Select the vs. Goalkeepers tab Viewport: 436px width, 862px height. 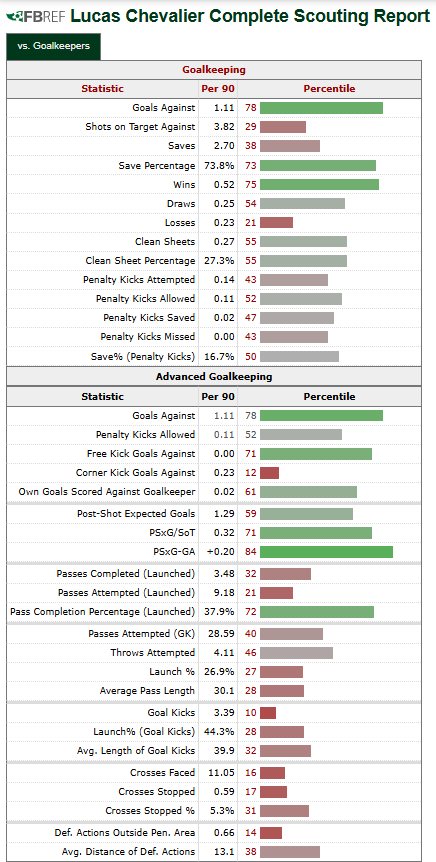click(x=53, y=46)
